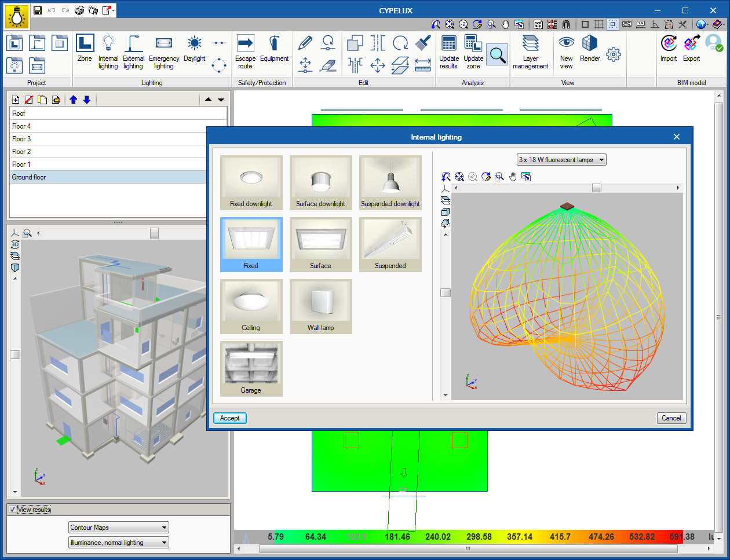Move the selected floor down with blue arrow

(x=87, y=100)
